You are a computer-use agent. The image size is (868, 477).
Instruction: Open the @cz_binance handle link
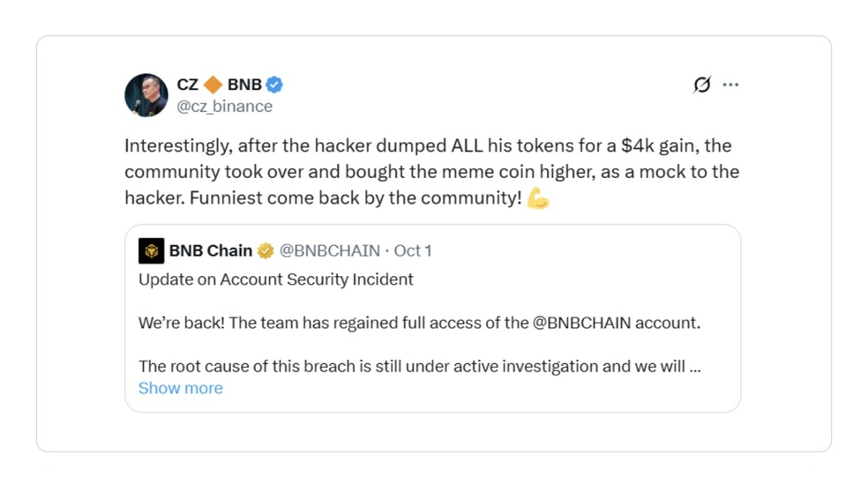point(225,106)
